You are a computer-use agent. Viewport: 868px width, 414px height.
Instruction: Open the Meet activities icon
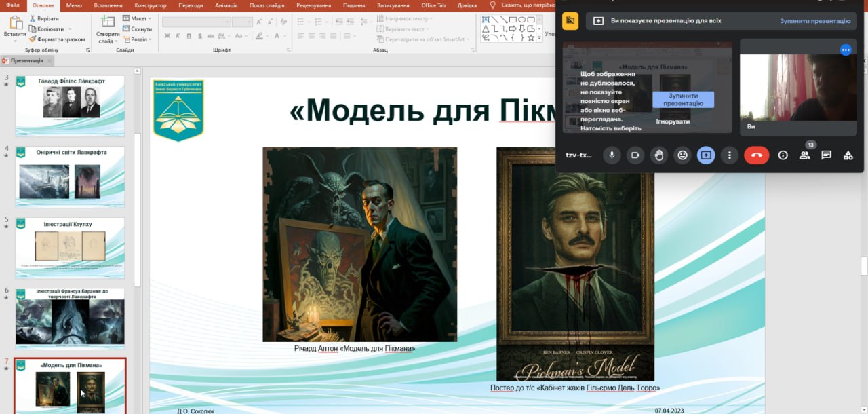click(x=848, y=155)
